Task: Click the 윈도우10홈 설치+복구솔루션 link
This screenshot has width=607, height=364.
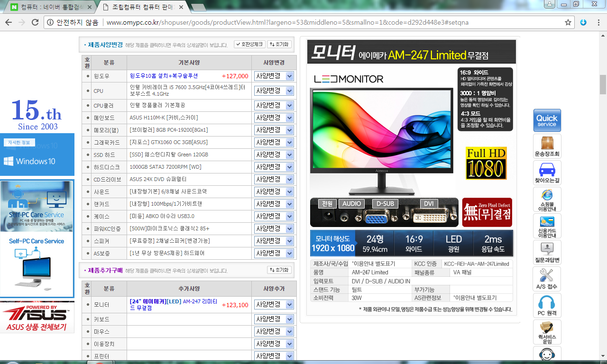Action: coord(164,76)
